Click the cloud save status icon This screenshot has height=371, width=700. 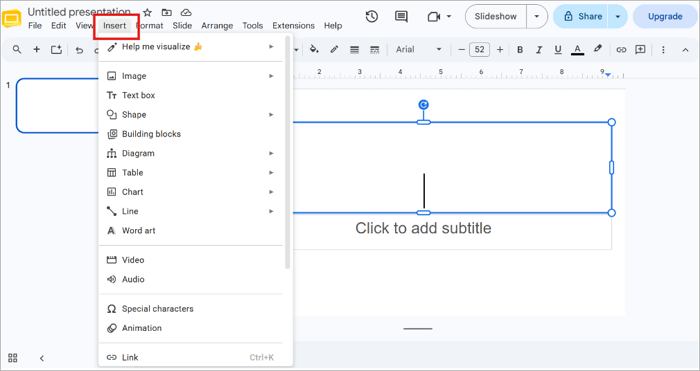click(x=186, y=13)
